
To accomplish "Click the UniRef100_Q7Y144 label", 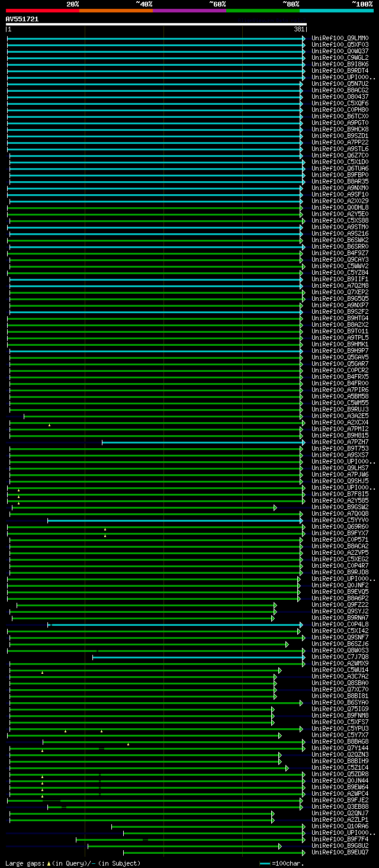I will pos(340,748).
